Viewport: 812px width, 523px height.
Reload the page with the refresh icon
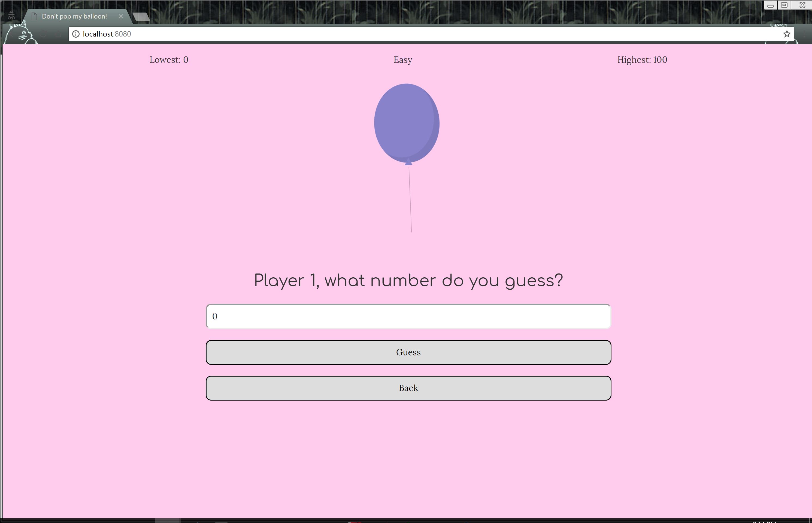[43, 34]
